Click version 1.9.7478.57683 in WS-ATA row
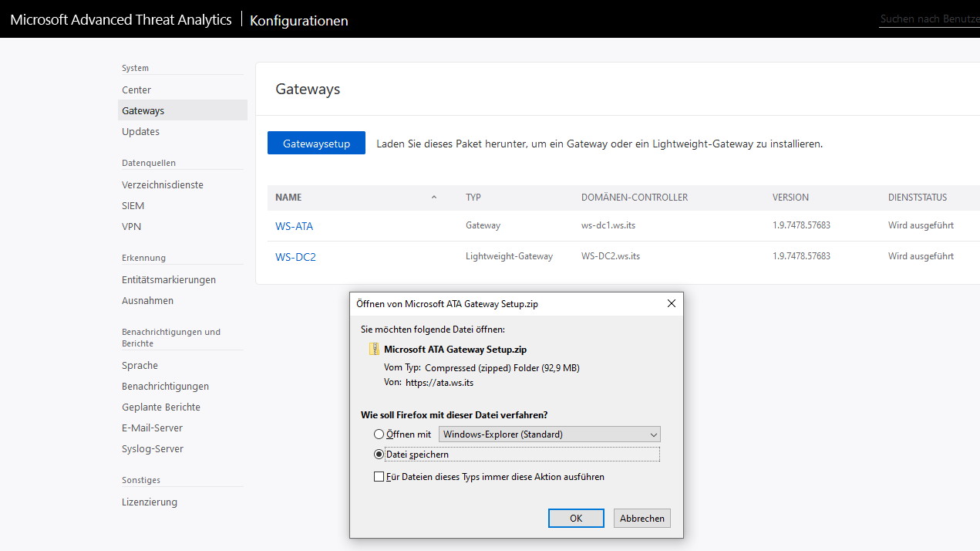The width and height of the screenshot is (980, 551). (x=801, y=225)
